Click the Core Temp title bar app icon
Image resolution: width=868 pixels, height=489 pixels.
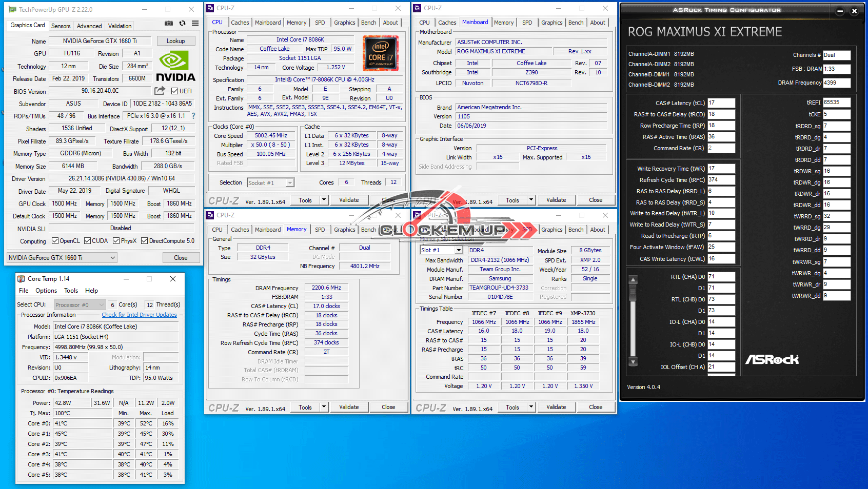tap(21, 279)
